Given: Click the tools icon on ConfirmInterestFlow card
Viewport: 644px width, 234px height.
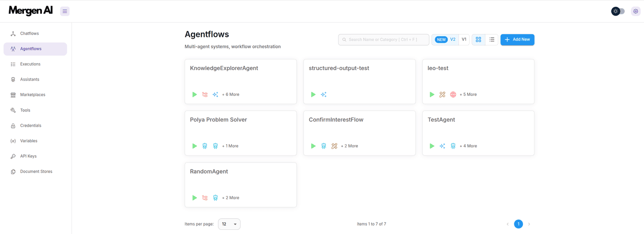Looking at the screenshot, I should pos(334,146).
